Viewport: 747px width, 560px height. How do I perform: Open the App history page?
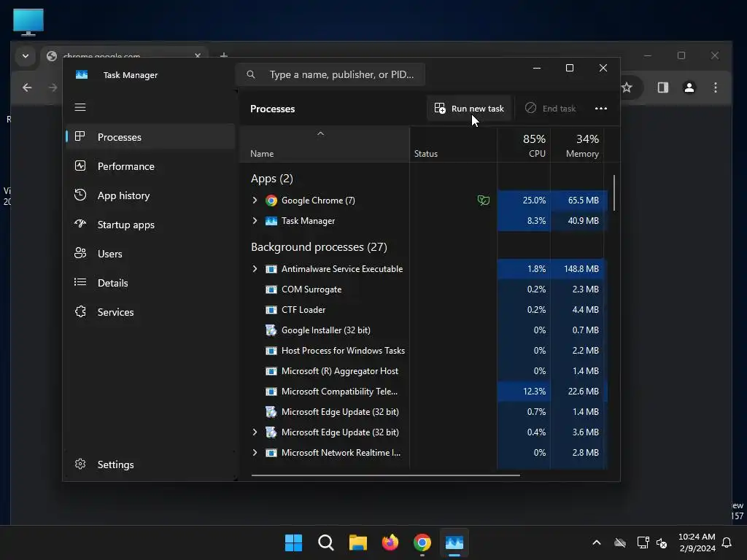tap(150, 195)
